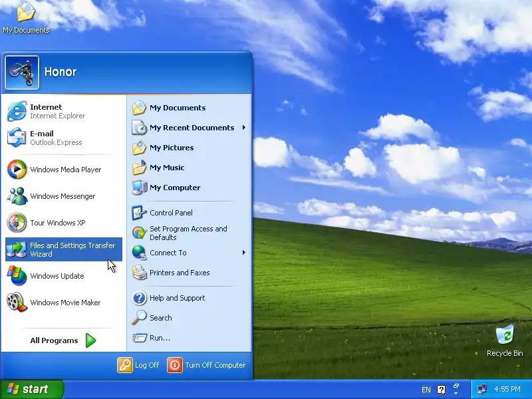Choose the Windows Messenger text entry
532x399 pixels.
63,196
